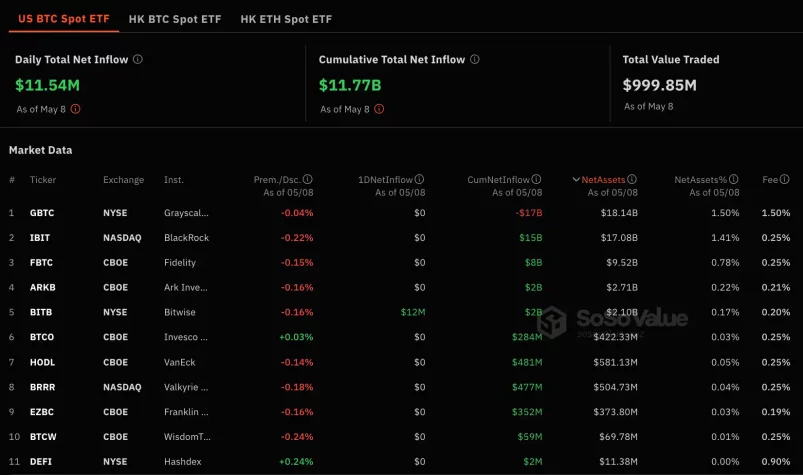803x475 pixels.
Task: Click info icon beside NetAssets% column header
Action: [735, 180]
